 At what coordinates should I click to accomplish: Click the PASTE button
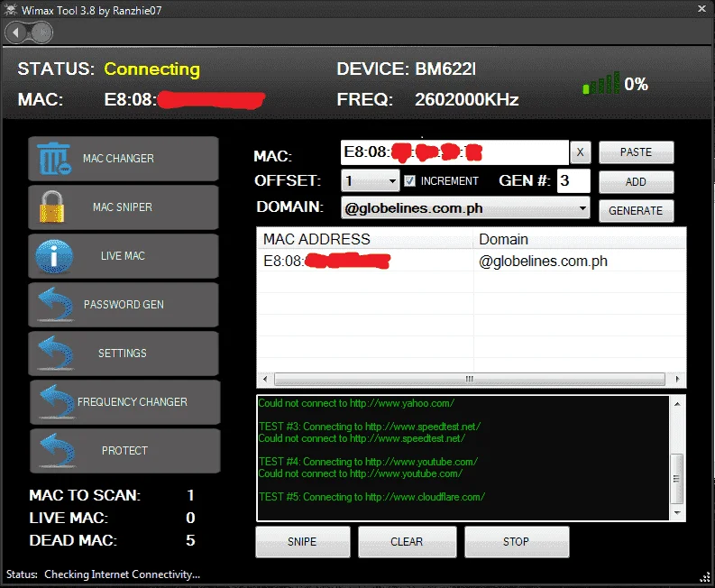tap(637, 152)
